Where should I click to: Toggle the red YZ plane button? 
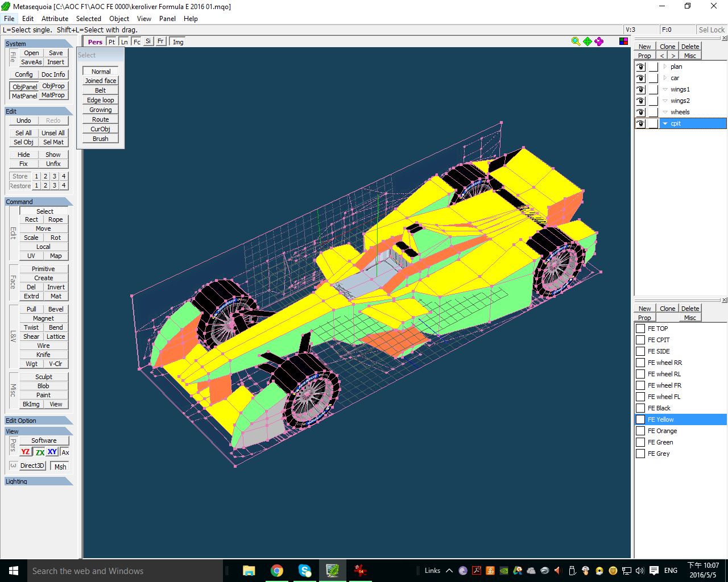coord(26,452)
